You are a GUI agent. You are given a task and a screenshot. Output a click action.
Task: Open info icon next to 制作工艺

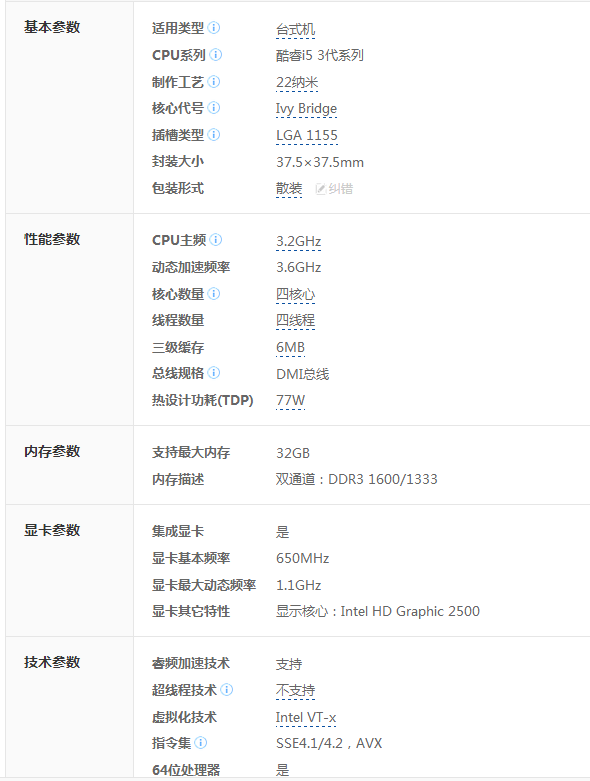coord(214,82)
